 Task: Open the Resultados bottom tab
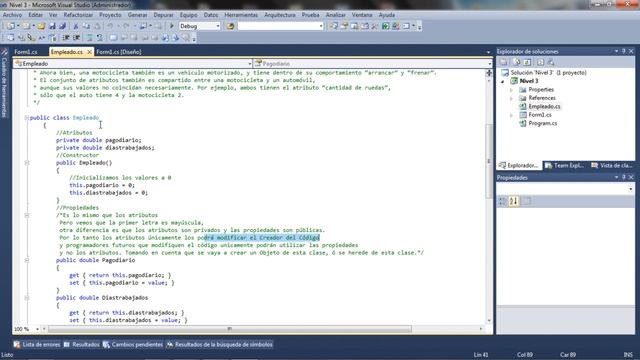pos(82,344)
